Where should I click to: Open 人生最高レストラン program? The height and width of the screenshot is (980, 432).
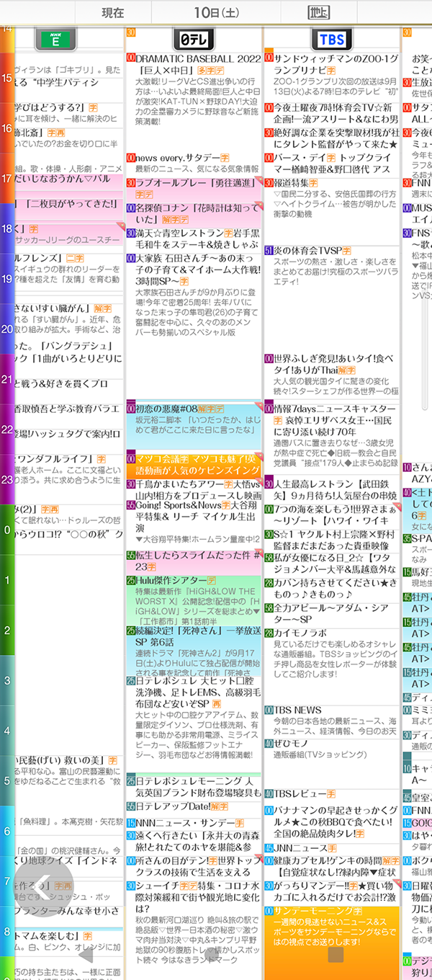click(x=331, y=490)
